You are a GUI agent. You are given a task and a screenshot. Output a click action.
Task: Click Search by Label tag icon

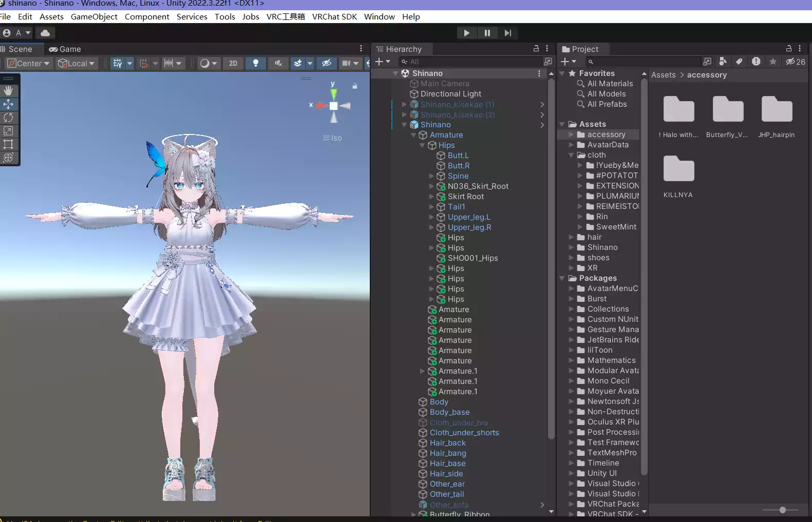(x=739, y=62)
